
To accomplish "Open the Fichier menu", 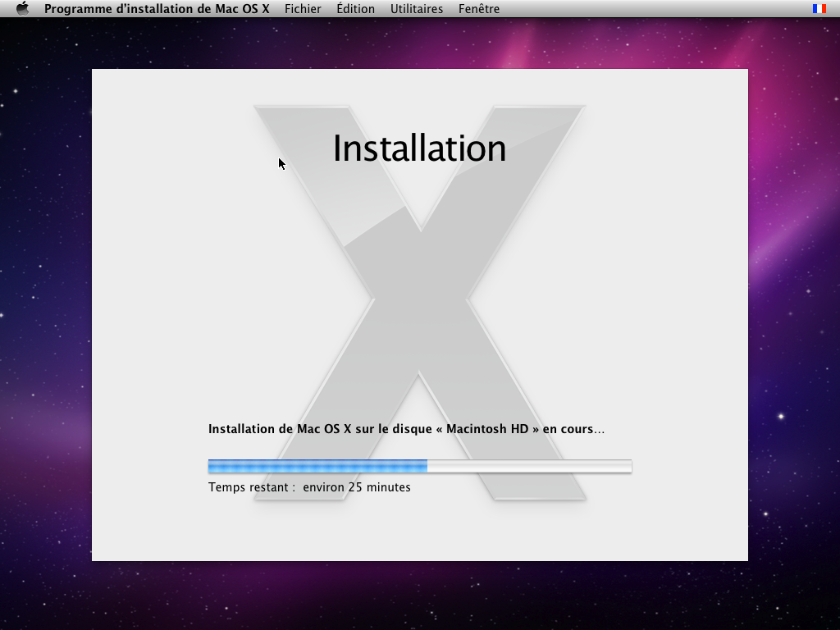I will point(303,8).
